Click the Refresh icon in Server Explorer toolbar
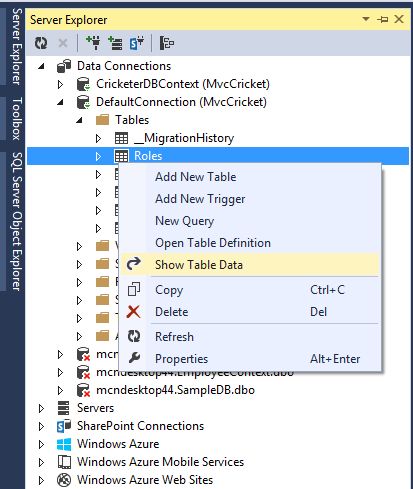413x489 pixels. tap(41, 43)
